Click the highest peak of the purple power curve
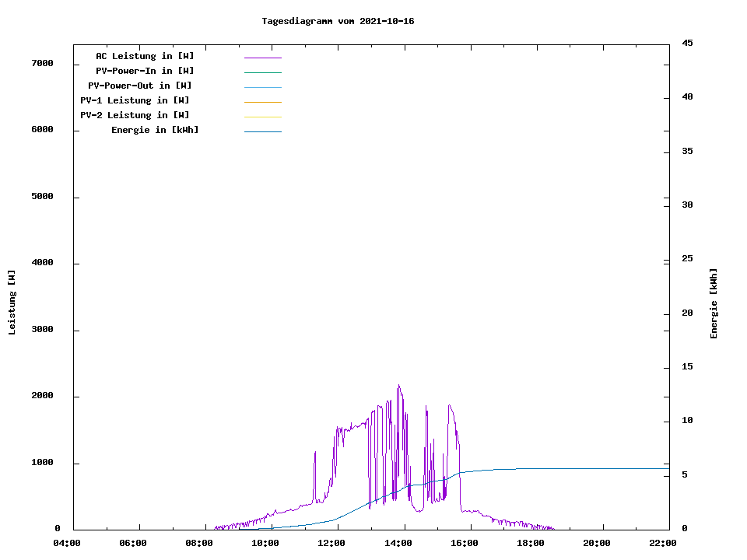 point(398,385)
